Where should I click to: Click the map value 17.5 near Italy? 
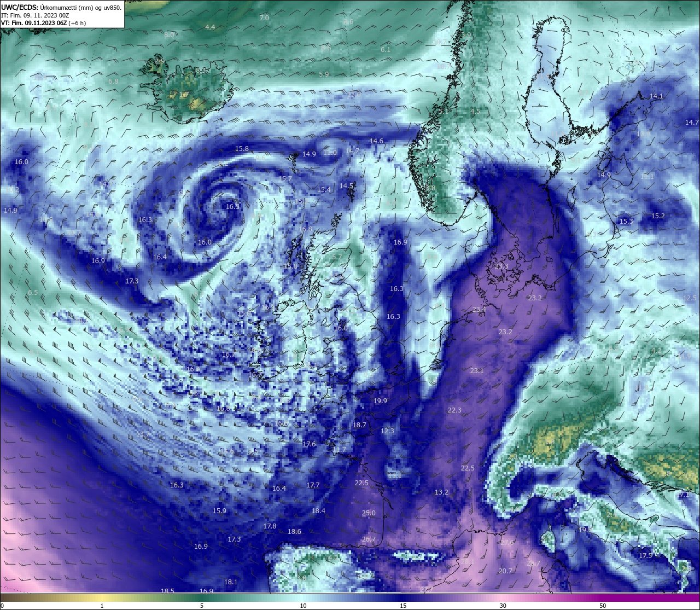(645, 555)
